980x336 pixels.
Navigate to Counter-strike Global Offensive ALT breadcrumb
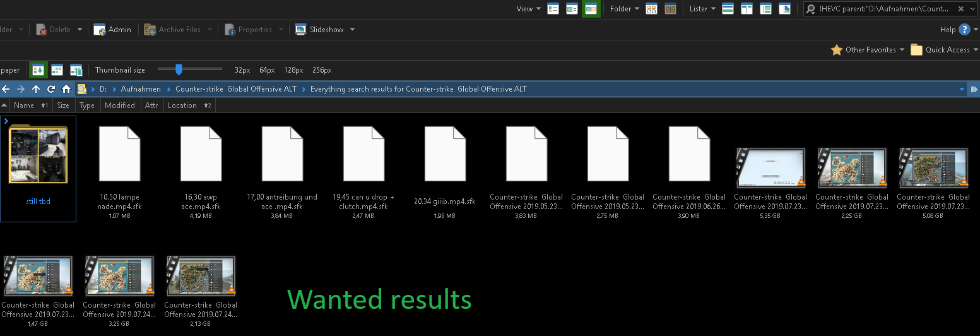[236, 89]
